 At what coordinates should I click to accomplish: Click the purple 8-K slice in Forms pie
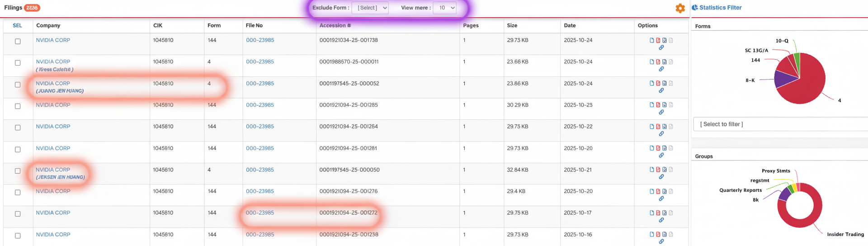(x=783, y=80)
